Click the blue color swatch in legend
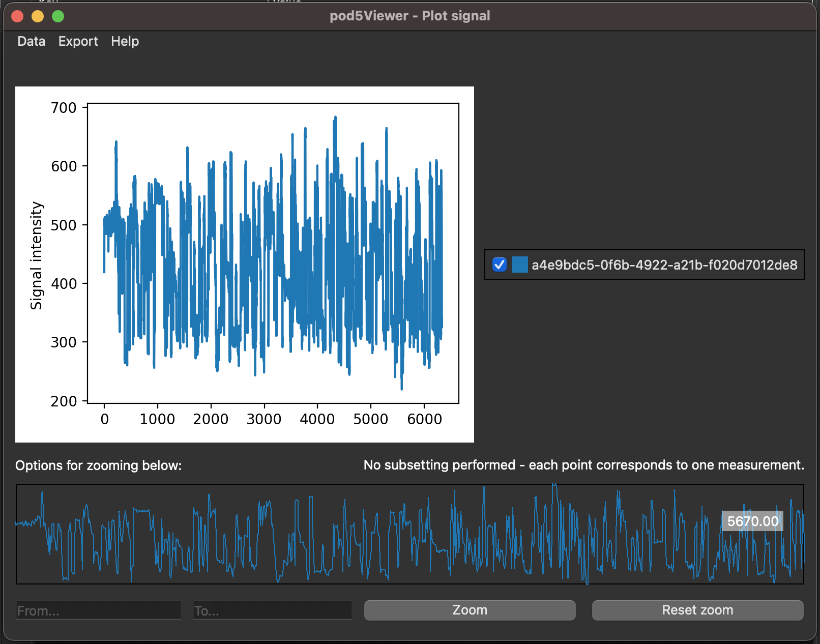Screen dimensions: 820x644 (x=519, y=265)
